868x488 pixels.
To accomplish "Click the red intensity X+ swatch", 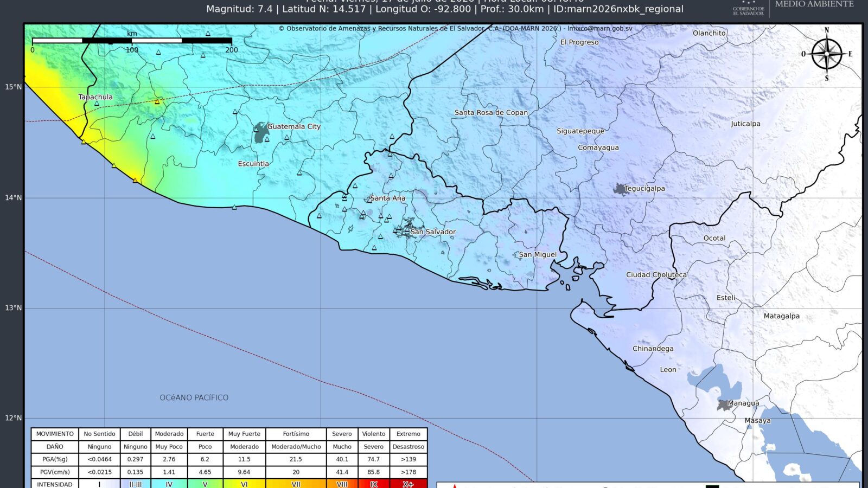I will tap(409, 484).
